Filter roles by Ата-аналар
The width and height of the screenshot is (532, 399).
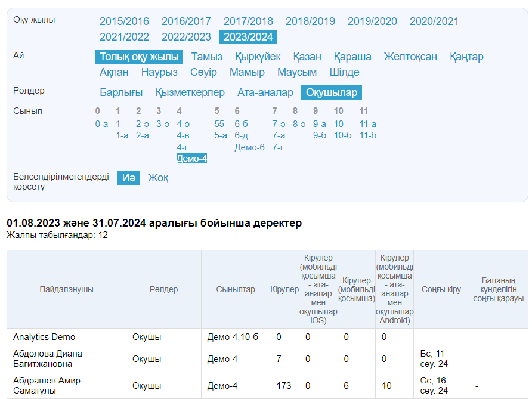click(x=265, y=92)
